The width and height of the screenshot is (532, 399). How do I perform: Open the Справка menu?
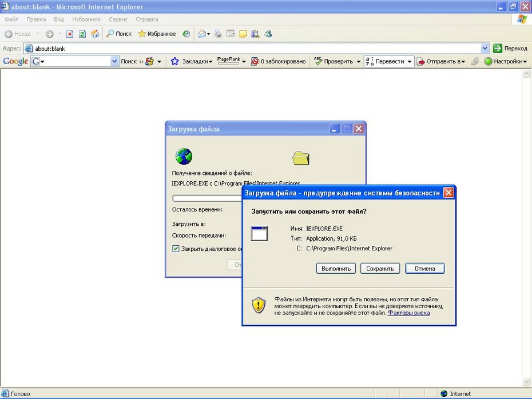pos(146,19)
